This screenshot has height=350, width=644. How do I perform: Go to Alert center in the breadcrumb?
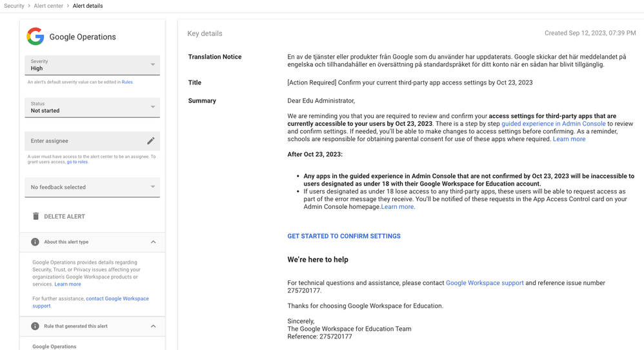coord(48,6)
